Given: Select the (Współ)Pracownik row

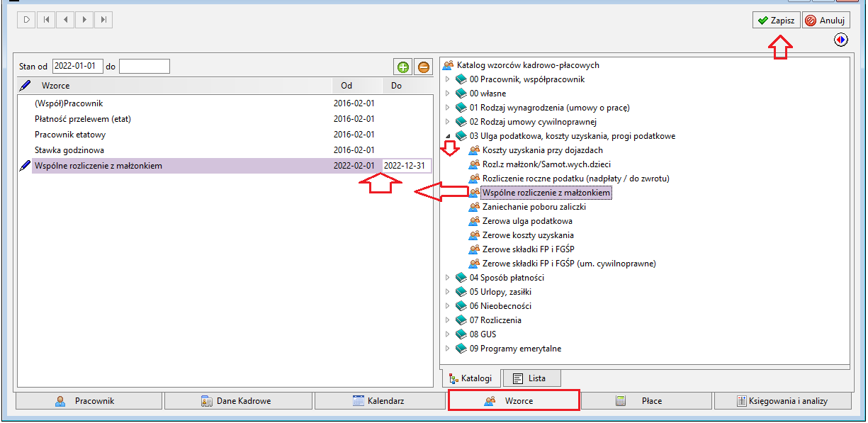Looking at the screenshot, I should pos(225,103).
